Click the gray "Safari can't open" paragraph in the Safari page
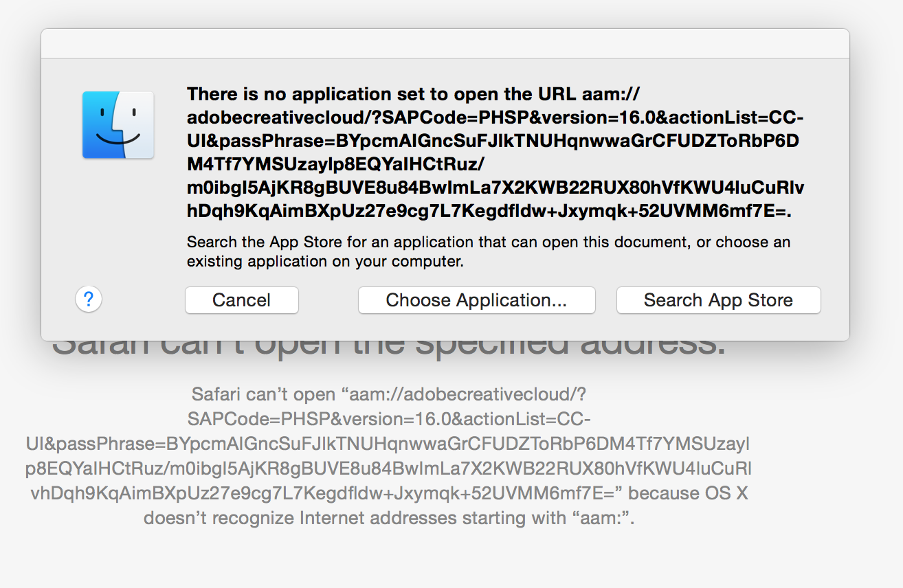 tap(388, 456)
